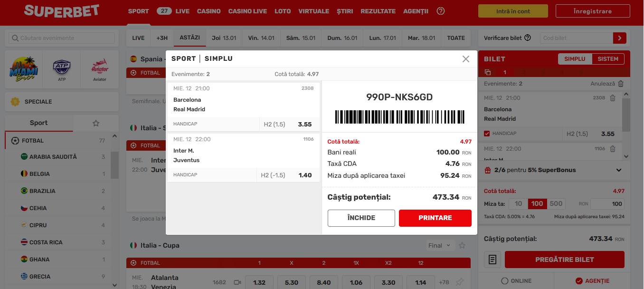Click the Spain flag icon by Spania
The width and height of the screenshot is (644, 289).
[133, 59]
